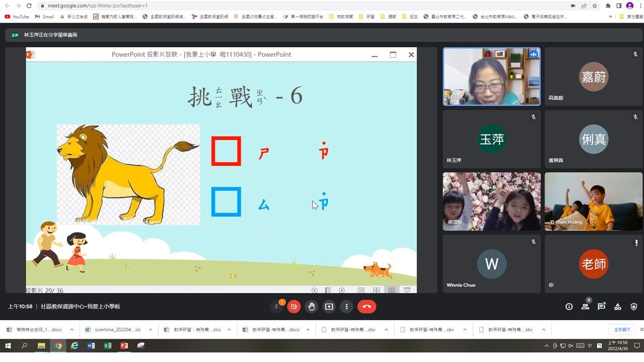
Task: Show hidden system tray icons chevron
Action: tap(547, 346)
